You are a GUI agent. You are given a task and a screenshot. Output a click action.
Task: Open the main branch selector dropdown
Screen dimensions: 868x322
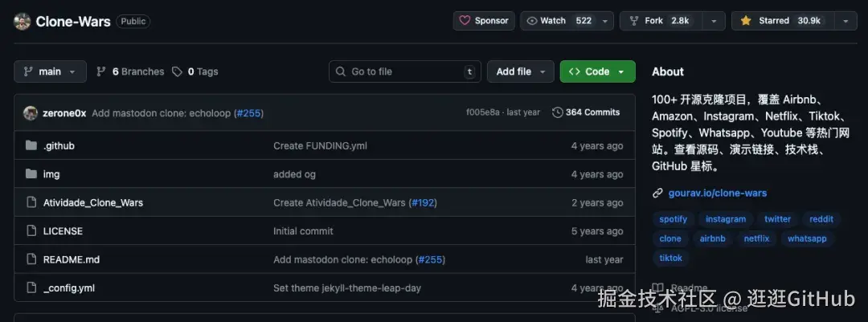pyautogui.click(x=50, y=71)
